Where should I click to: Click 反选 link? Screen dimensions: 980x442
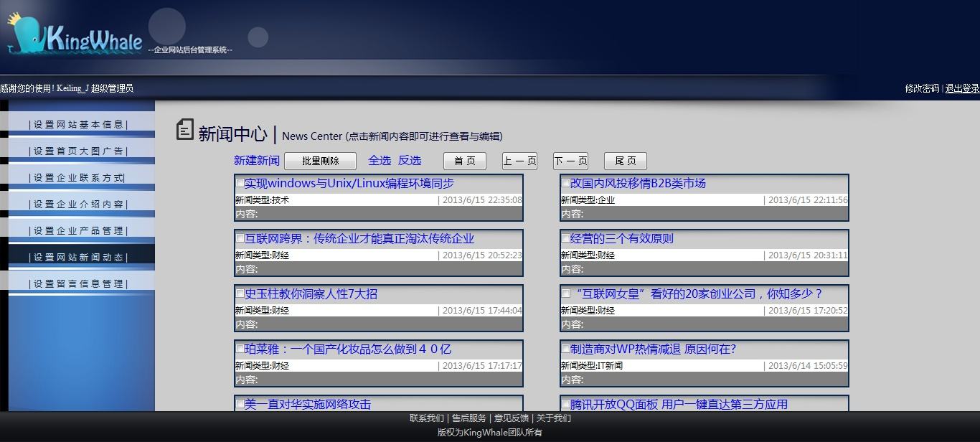[410, 161]
